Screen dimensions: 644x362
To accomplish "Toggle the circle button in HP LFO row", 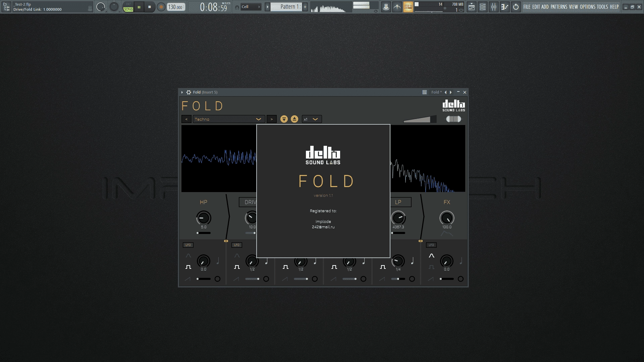I will point(217,279).
